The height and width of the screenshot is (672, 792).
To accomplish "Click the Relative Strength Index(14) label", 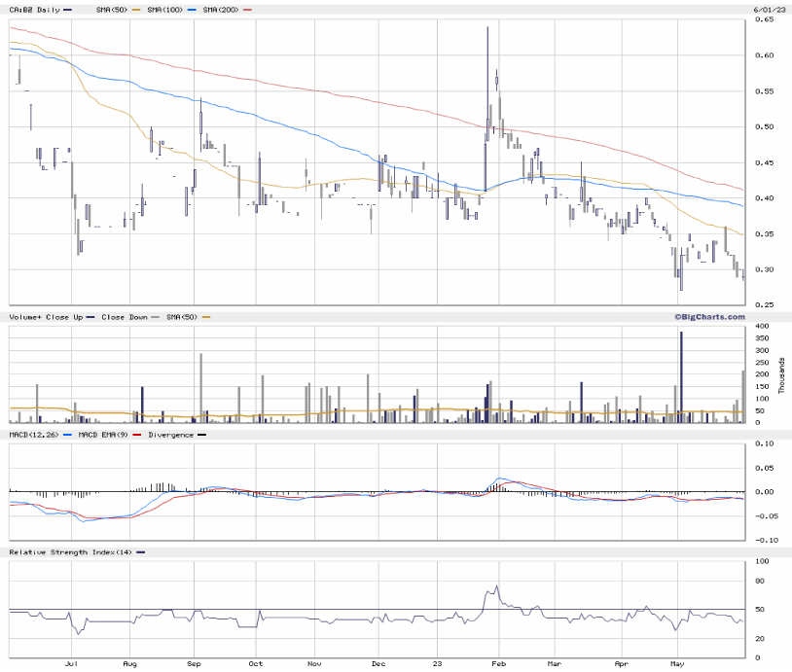I will [70, 552].
